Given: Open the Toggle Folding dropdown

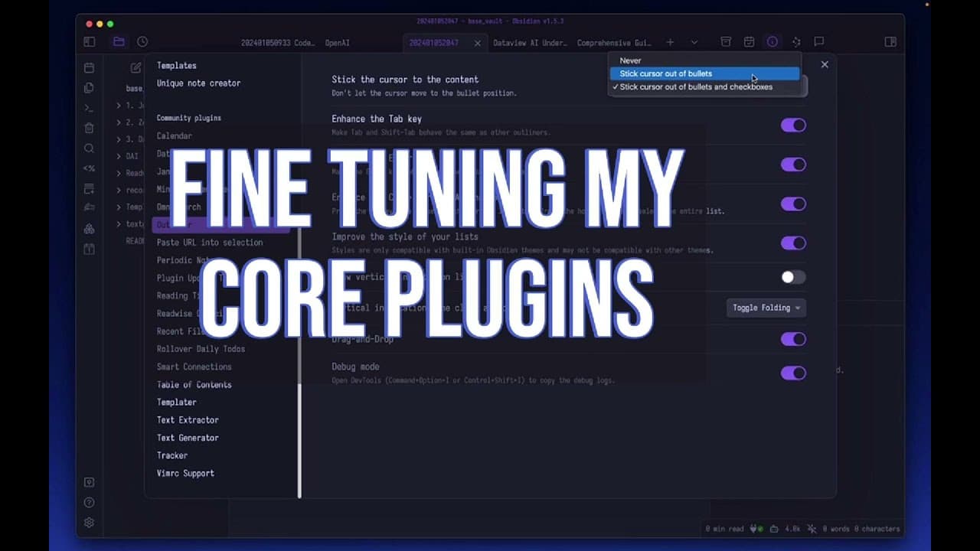Looking at the screenshot, I should [x=766, y=308].
